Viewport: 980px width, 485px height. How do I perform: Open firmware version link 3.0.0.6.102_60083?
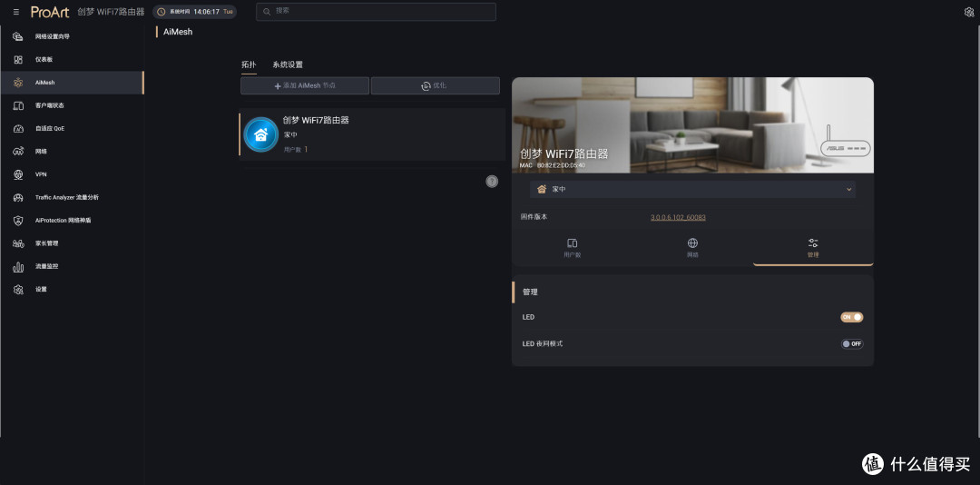pyautogui.click(x=678, y=218)
